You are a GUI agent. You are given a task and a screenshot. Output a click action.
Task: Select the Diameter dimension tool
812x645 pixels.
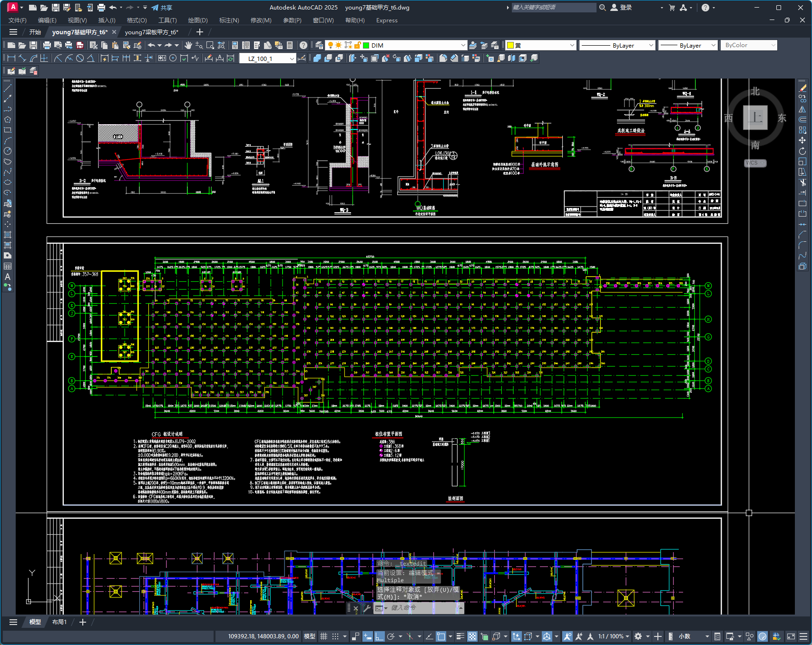(80, 58)
